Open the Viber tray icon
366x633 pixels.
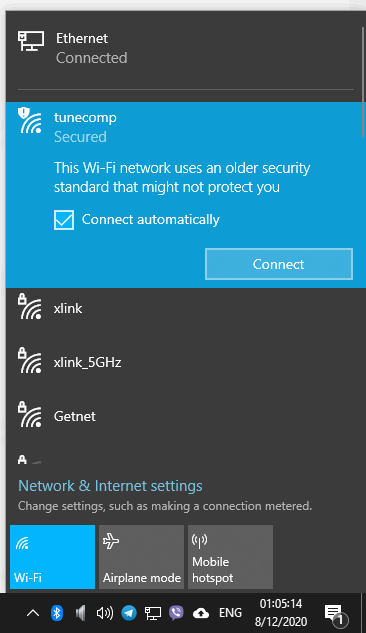point(176,613)
